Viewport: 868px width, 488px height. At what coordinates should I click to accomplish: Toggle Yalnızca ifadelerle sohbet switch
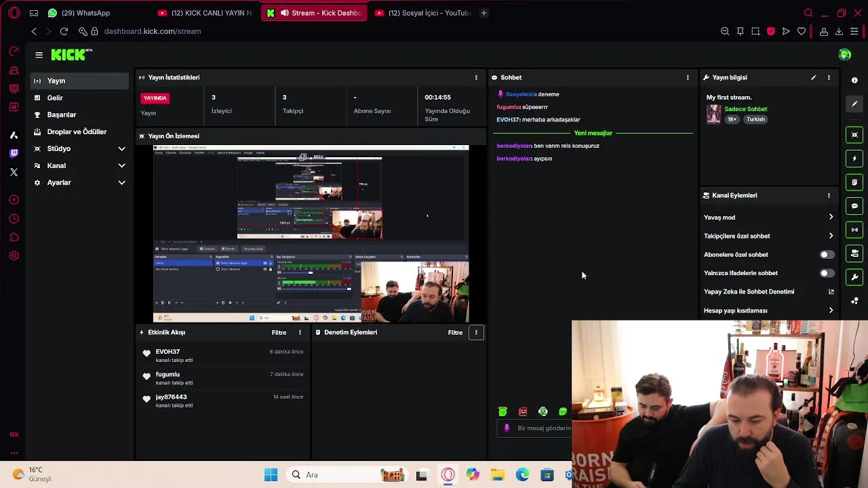coord(827,273)
